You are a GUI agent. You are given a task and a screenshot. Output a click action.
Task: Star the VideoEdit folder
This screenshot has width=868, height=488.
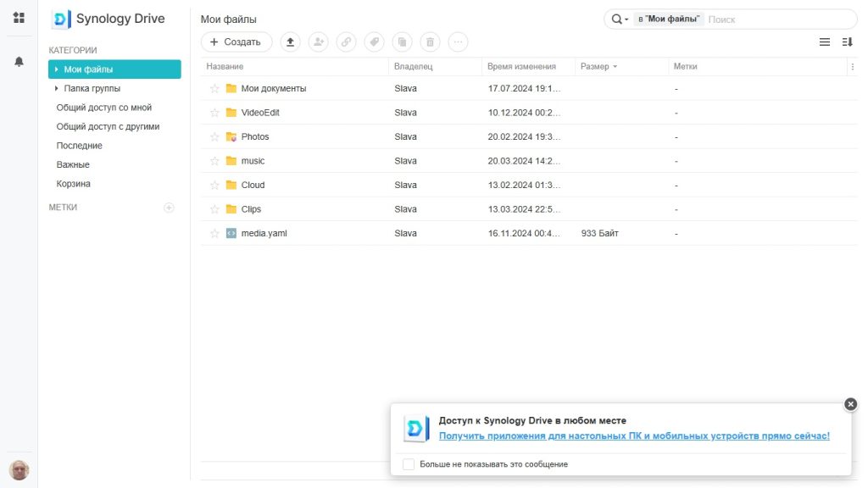(x=214, y=113)
